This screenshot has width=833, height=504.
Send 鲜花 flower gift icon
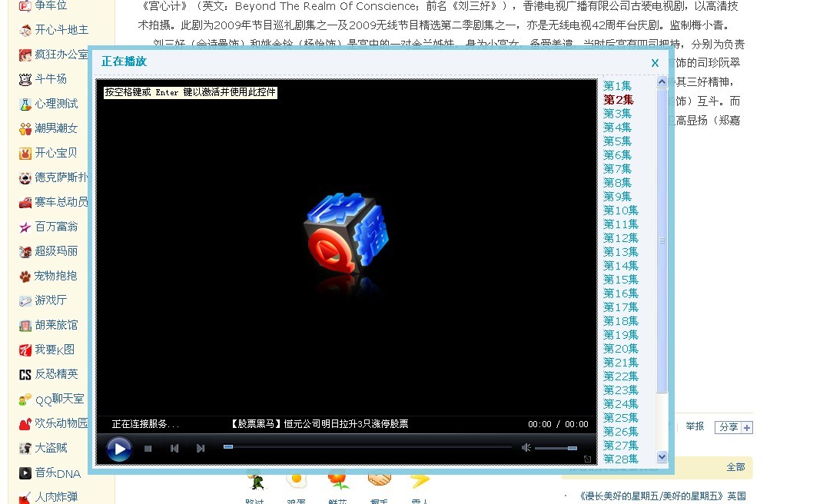(x=338, y=480)
